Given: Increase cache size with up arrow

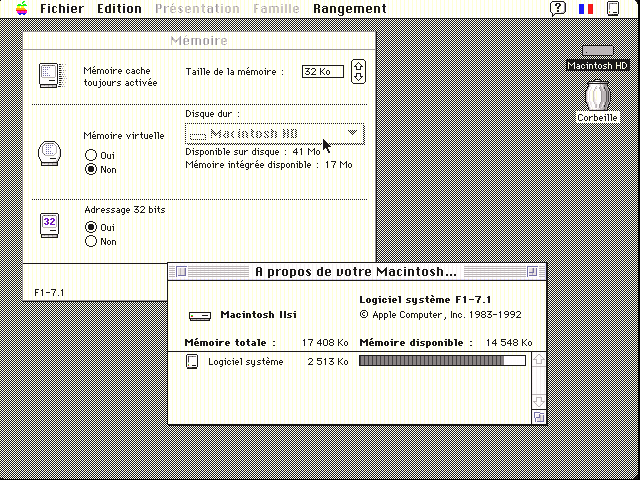Looking at the screenshot, I should (x=358, y=66).
